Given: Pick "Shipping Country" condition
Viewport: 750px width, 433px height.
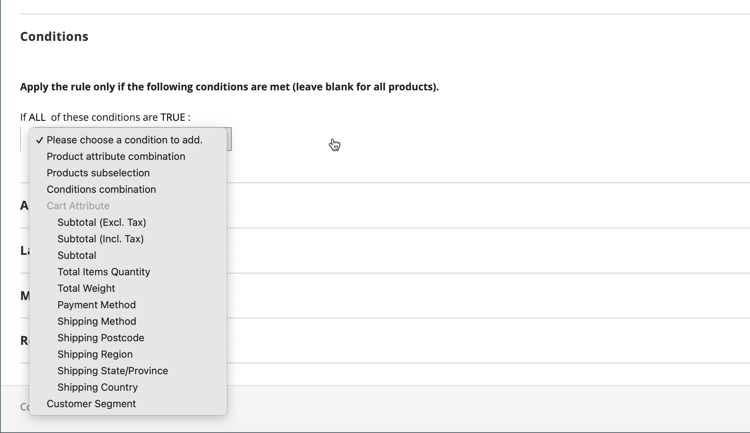Looking at the screenshot, I should coord(98,387).
